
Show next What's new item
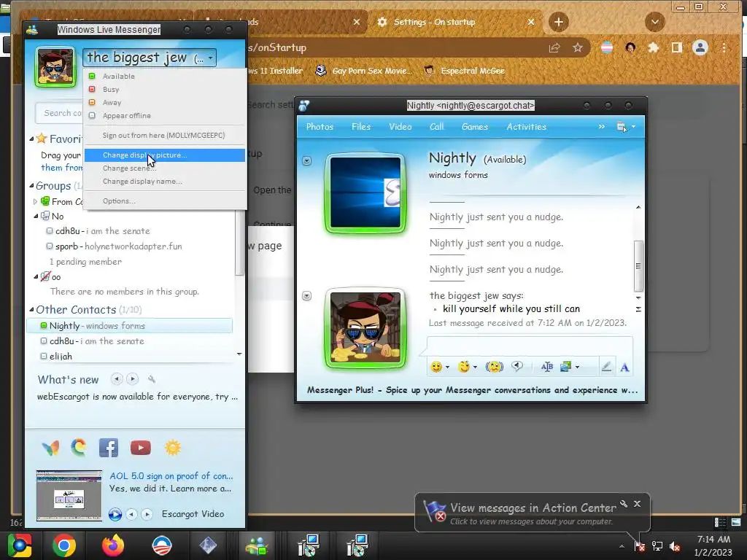[x=133, y=379]
